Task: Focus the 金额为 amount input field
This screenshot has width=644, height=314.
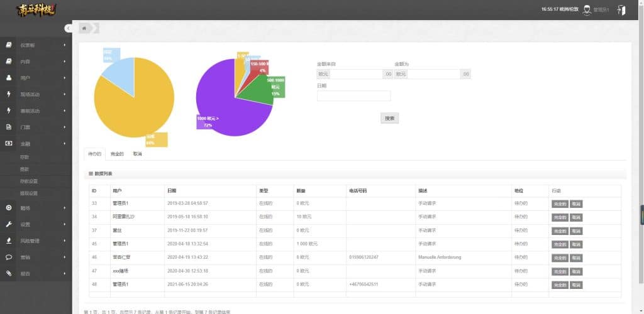Action: tap(434, 74)
